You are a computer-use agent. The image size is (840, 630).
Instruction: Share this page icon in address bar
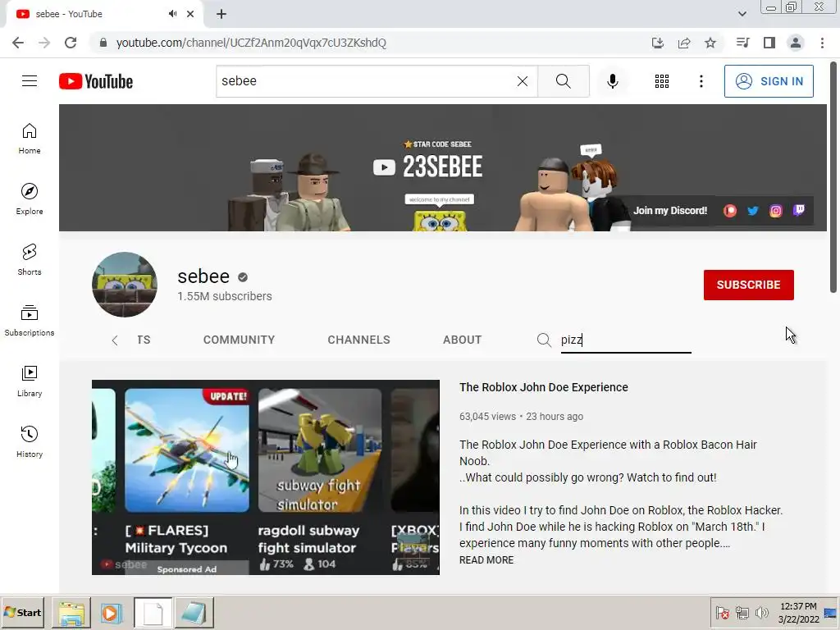(x=683, y=43)
